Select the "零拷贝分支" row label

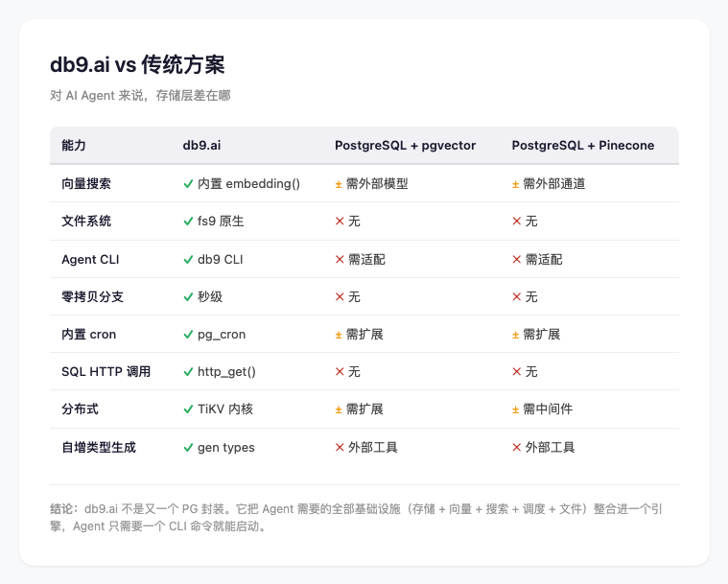(92, 296)
